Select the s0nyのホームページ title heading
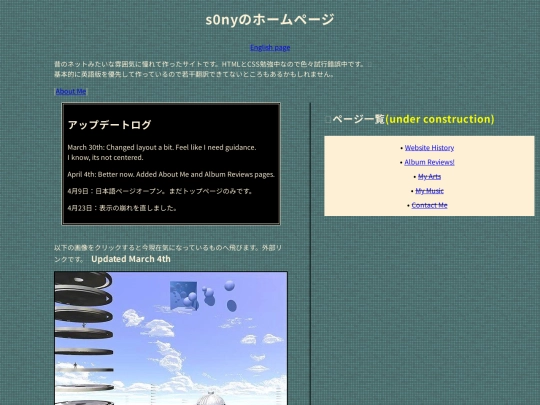540x405 pixels. (270, 19)
